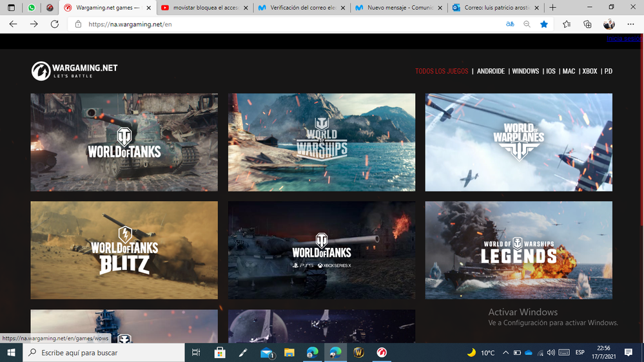Click the Wargaming.net logo

pos(75,71)
